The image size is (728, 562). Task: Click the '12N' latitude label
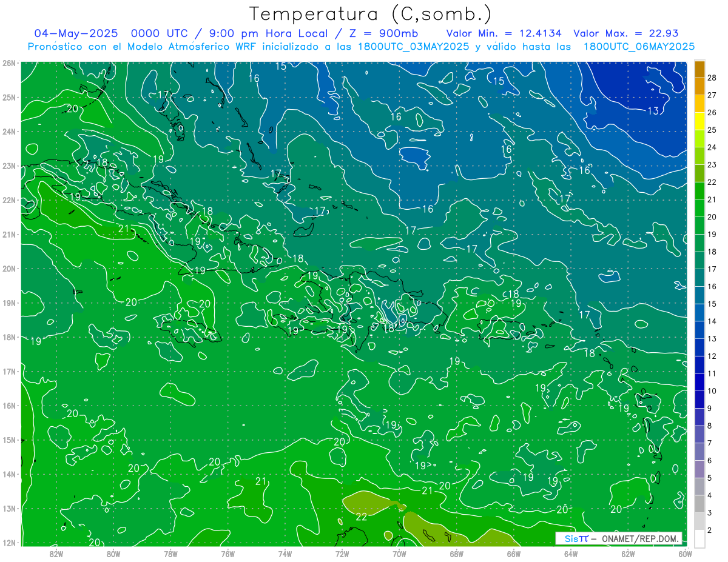[x=9, y=543]
